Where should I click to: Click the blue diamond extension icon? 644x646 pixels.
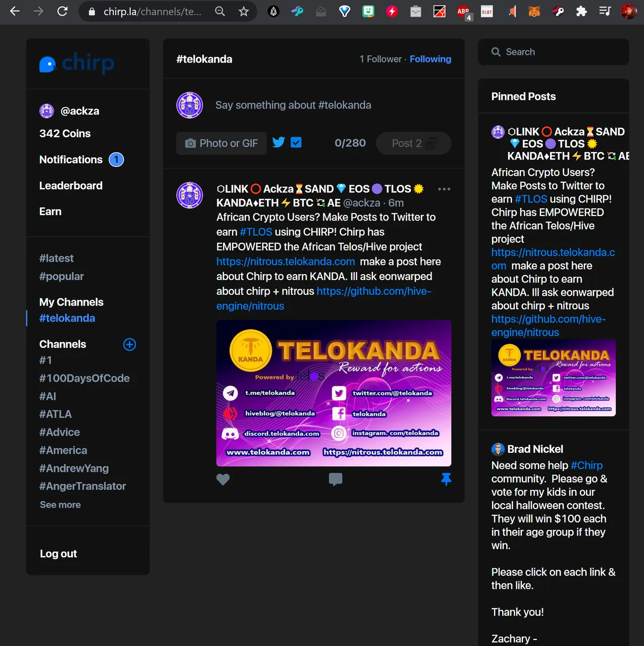tap(345, 11)
